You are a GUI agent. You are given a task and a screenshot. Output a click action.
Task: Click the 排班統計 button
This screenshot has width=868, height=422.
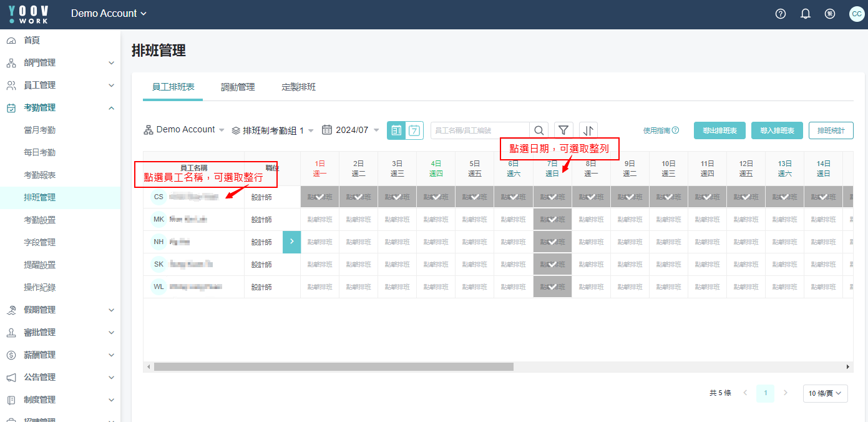pyautogui.click(x=831, y=130)
